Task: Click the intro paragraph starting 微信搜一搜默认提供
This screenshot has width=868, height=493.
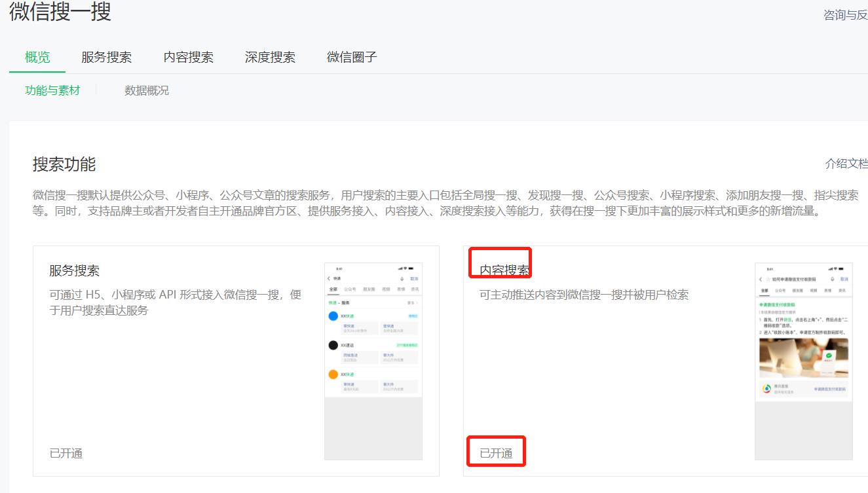Action: (445, 204)
